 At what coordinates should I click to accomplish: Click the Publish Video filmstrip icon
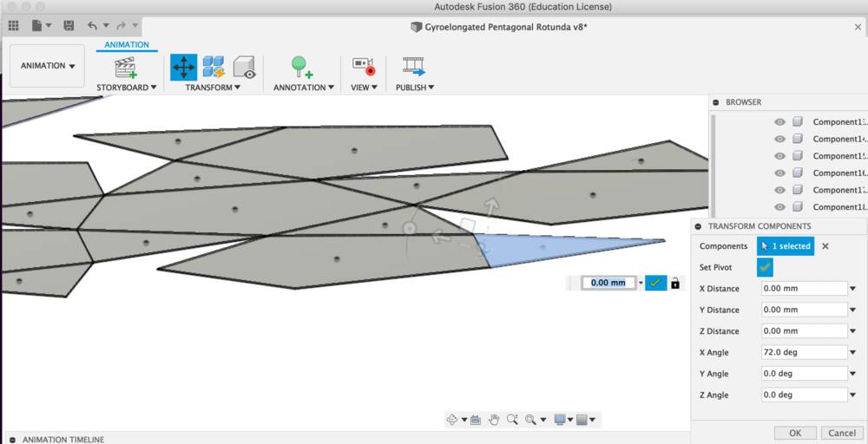coord(413,67)
